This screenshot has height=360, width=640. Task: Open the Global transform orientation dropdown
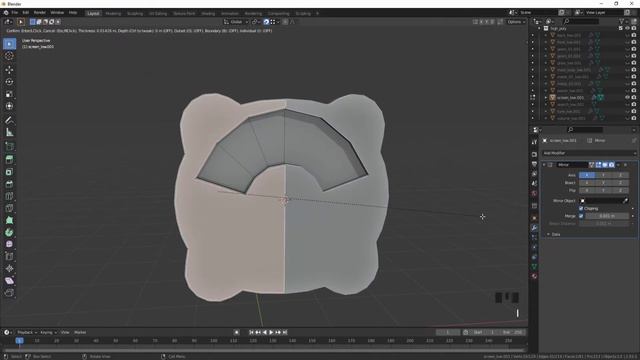coord(236,22)
